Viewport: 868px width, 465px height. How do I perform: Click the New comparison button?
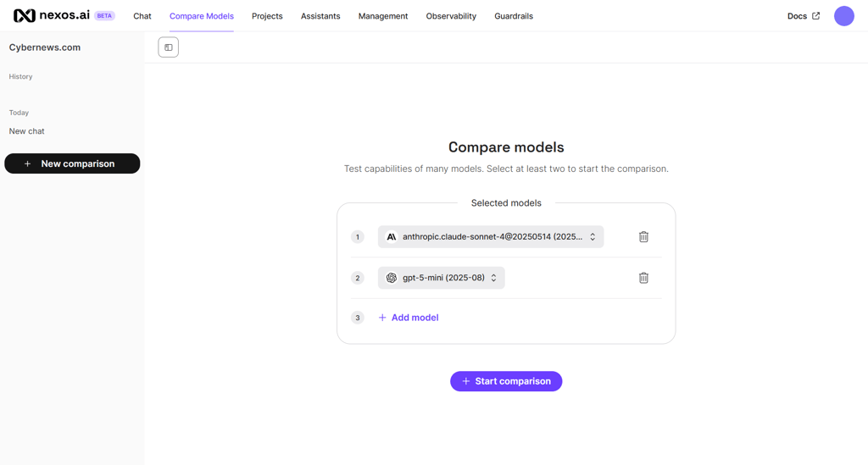(x=72, y=163)
